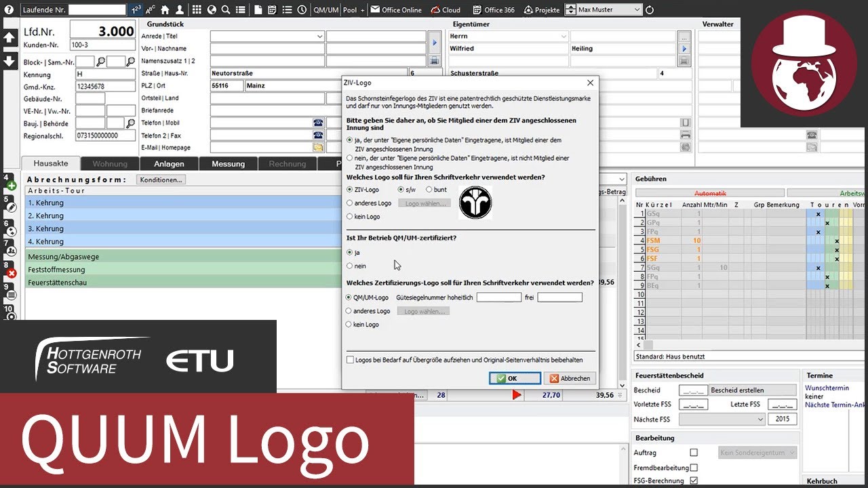Open the person/customer icon in toolbar
The height and width of the screenshot is (488, 868).
[179, 9]
